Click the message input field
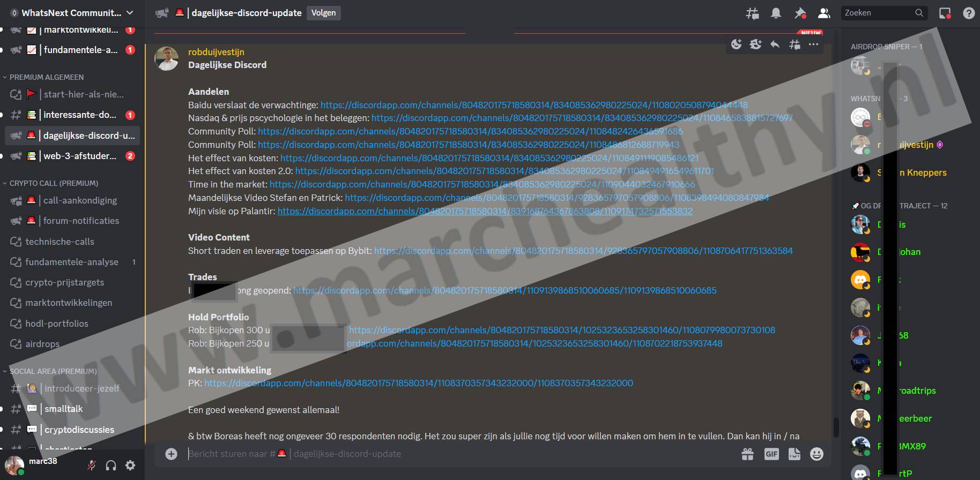Screen dimensions: 980x480 pos(456,454)
